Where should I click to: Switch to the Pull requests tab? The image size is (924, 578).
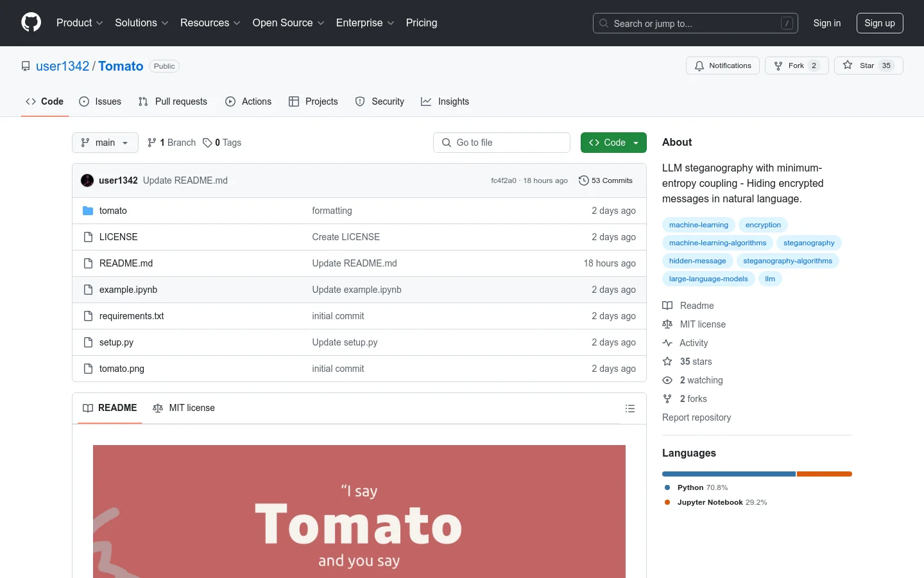coord(173,101)
